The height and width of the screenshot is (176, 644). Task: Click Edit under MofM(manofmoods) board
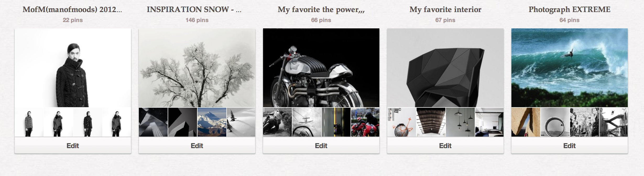(x=73, y=145)
